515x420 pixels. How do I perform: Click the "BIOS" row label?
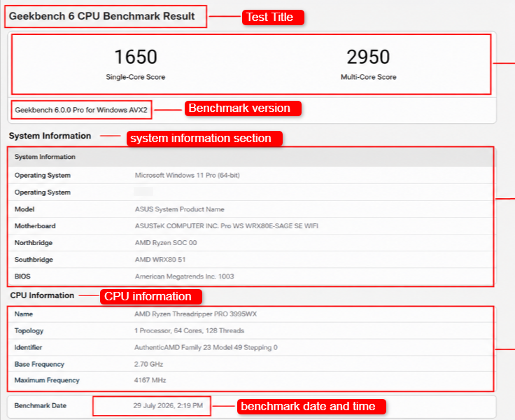[x=22, y=276]
